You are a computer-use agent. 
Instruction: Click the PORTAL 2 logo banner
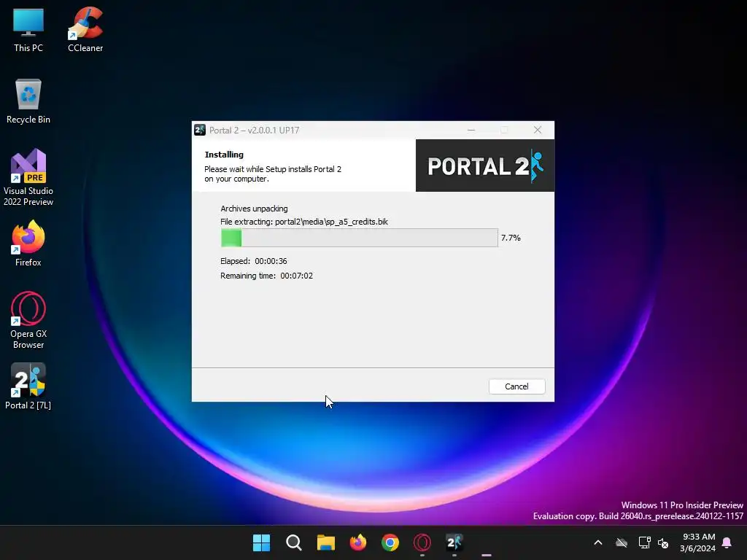coord(485,166)
